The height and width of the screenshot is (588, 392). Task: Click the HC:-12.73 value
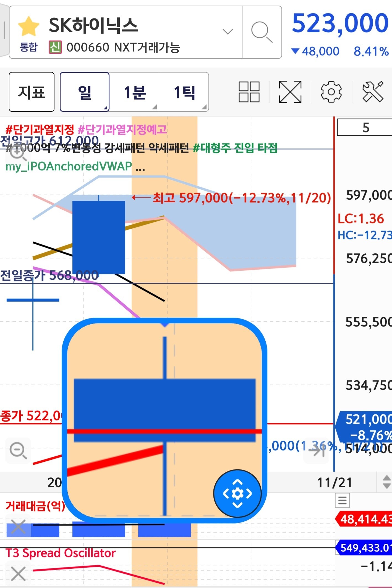tap(365, 235)
